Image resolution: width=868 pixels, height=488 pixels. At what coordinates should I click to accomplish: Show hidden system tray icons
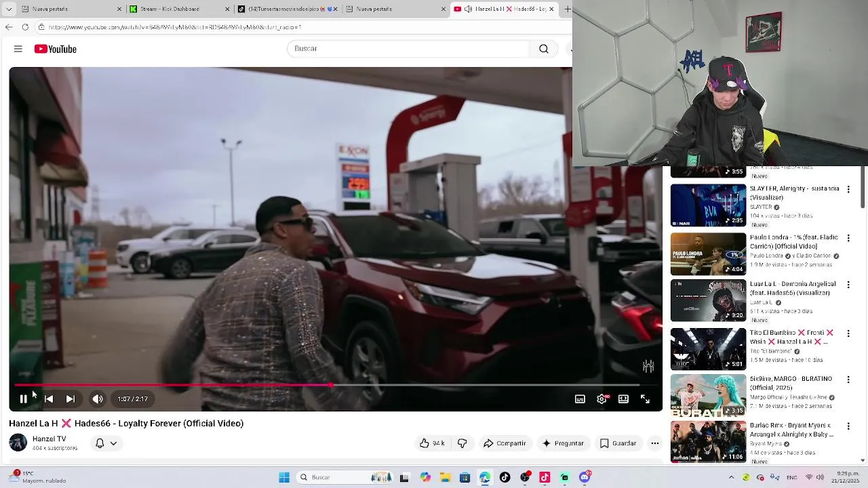click(x=731, y=477)
